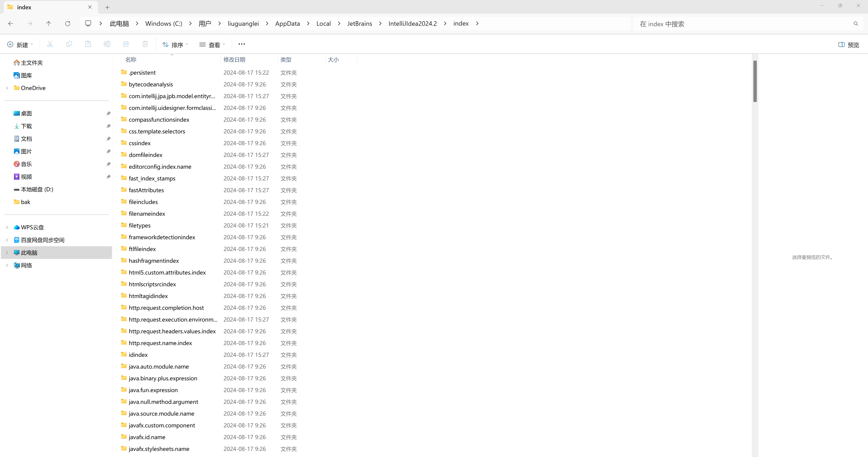Click the vertical scrollbar thumb
This screenshot has height=457, width=868.
coord(755,81)
